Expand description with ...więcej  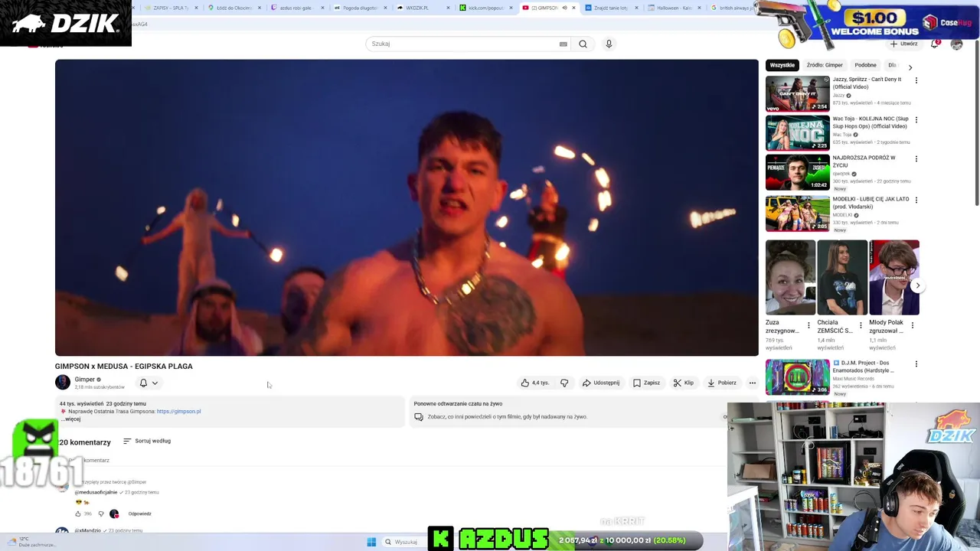pyautogui.click(x=71, y=419)
